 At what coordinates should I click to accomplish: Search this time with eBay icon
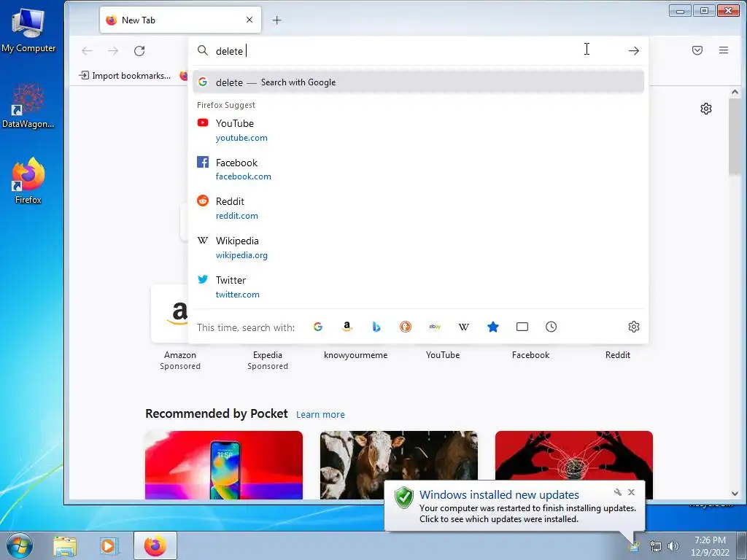click(x=435, y=327)
